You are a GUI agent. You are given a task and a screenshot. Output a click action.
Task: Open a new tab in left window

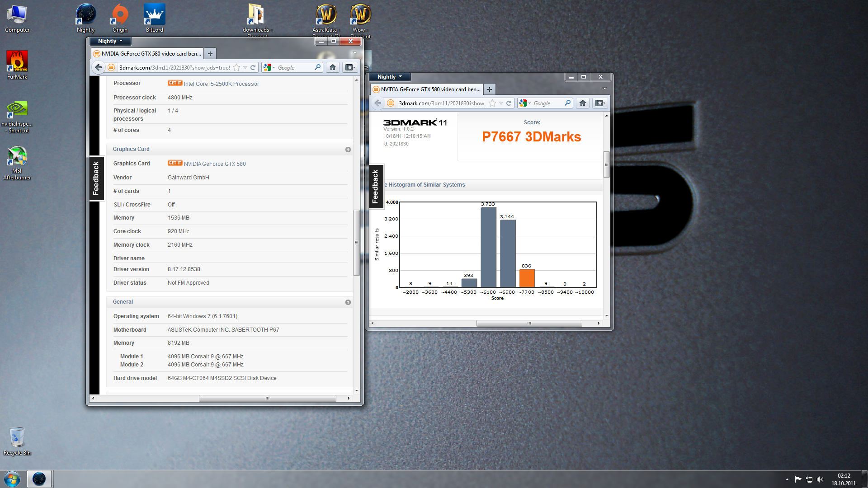click(x=210, y=54)
